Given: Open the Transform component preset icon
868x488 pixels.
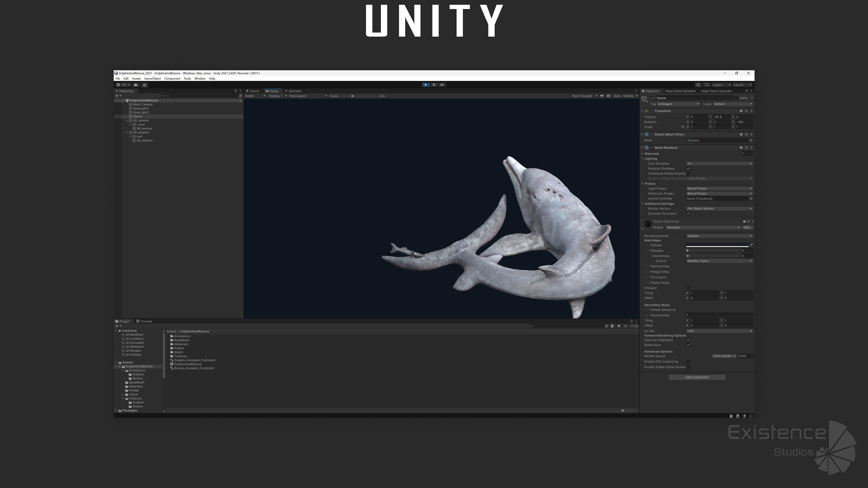Looking at the screenshot, I should 746,111.
